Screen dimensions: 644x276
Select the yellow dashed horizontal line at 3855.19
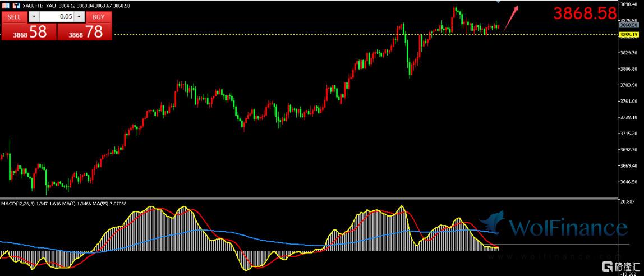(280, 34)
